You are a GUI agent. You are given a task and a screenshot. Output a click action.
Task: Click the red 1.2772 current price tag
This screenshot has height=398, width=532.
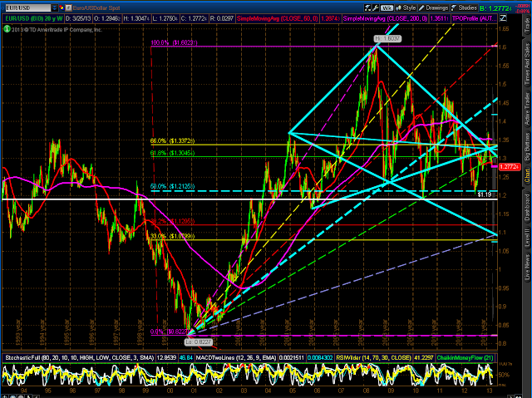(x=510, y=167)
